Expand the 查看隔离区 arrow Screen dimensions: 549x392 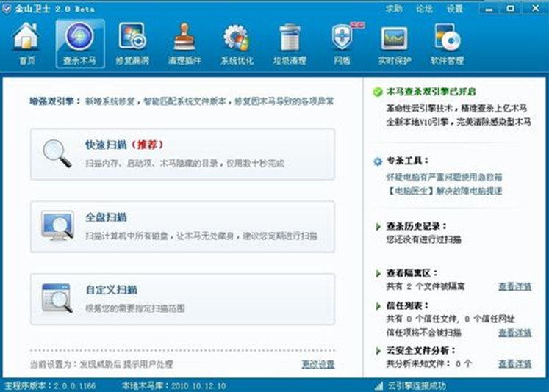pyautogui.click(x=378, y=274)
